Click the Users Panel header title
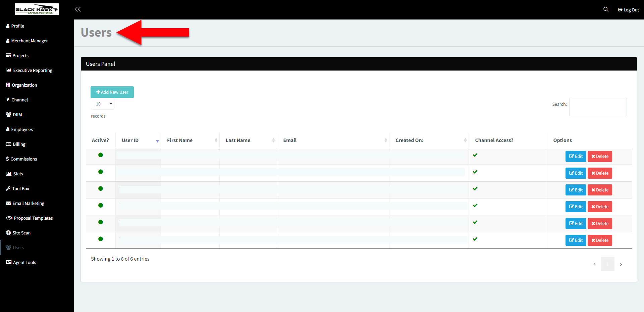The width and height of the screenshot is (644, 312). 100,64
